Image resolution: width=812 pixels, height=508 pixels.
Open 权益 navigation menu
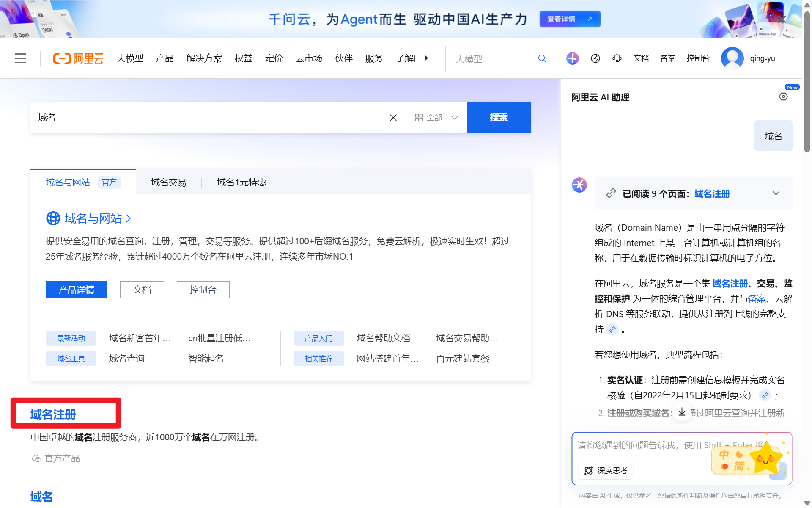click(x=244, y=58)
